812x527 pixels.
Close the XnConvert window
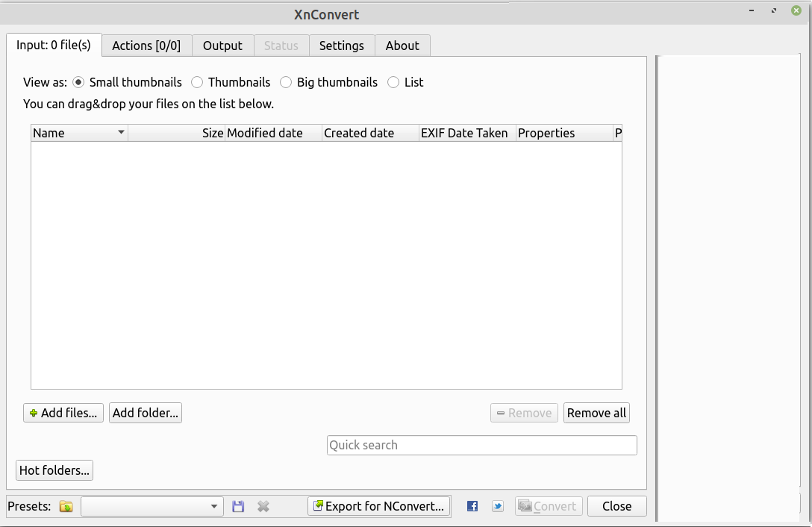796,10
